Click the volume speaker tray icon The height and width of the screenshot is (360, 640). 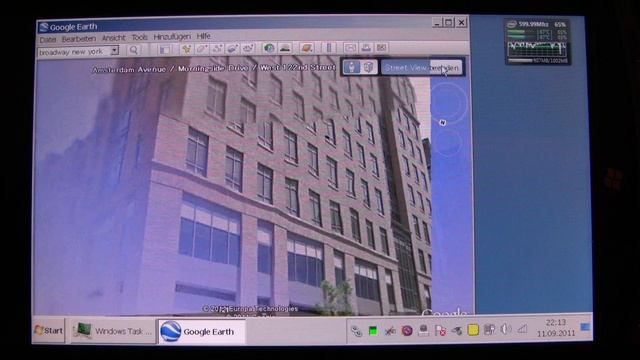505,329
